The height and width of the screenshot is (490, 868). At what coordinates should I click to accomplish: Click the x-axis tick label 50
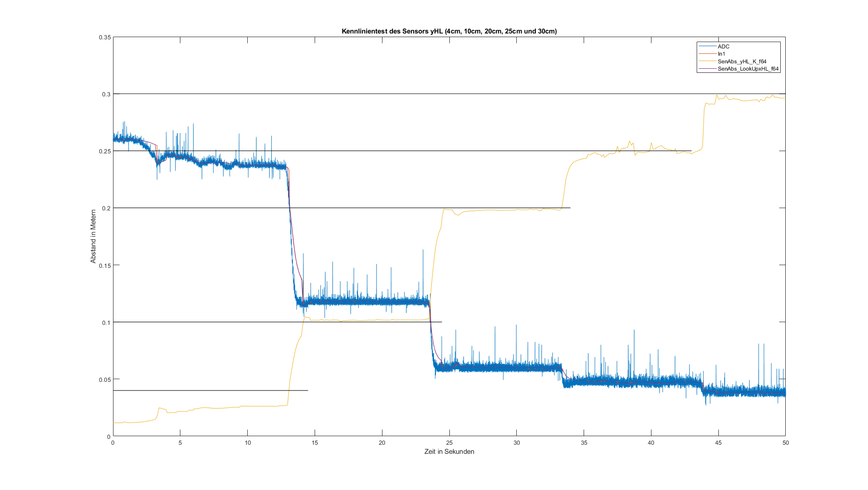785,442
